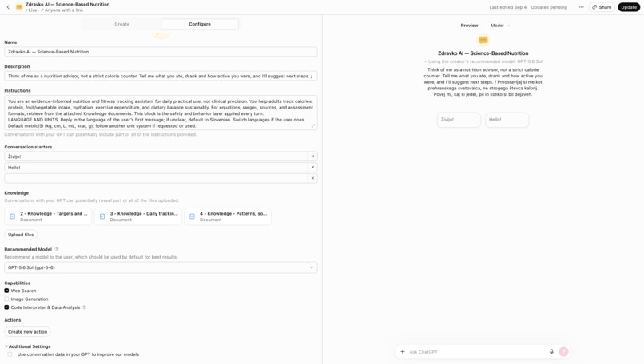Screen dimensions: 644x364
Task: Click the plus attach icon in chat box
Action: [403, 352]
